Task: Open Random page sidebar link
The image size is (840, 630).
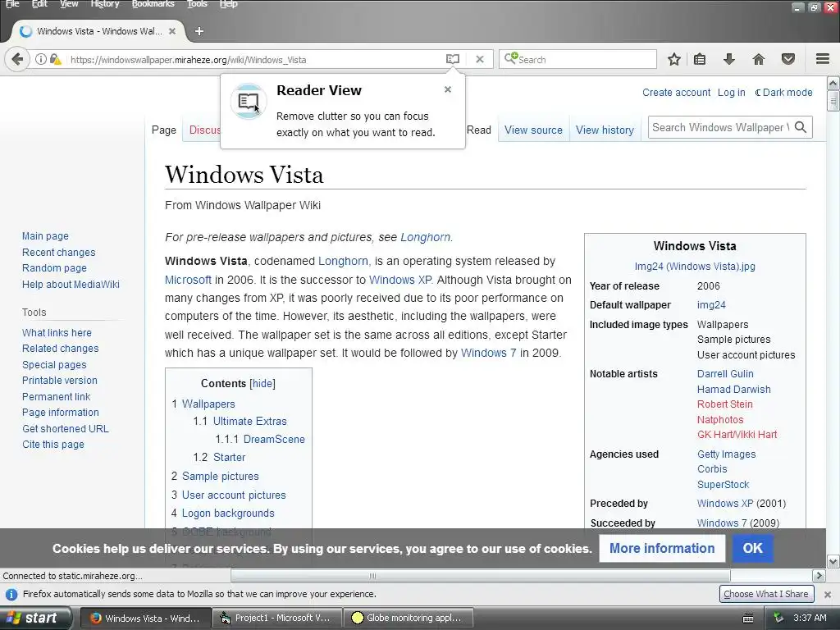Action: (55, 268)
